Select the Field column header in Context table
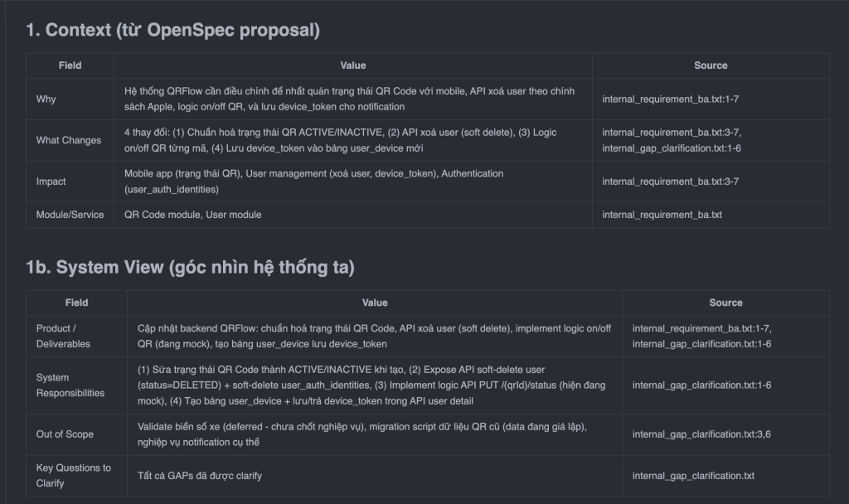Screen dimensions: 849x504 [70, 65]
